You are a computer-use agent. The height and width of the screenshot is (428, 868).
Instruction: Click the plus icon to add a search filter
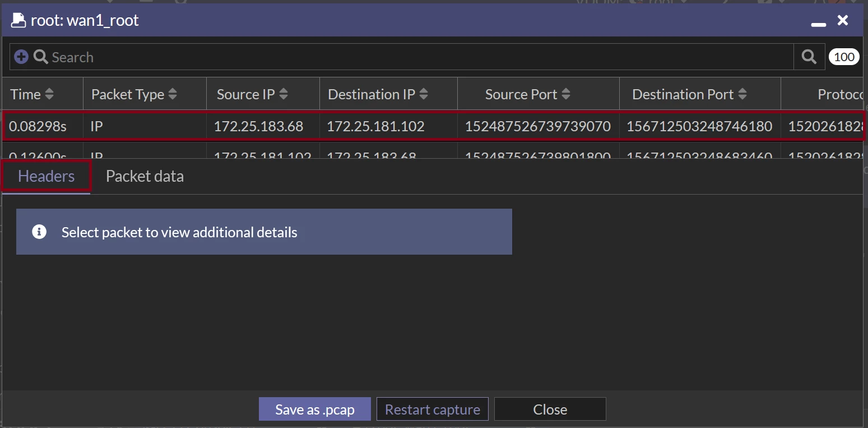click(21, 57)
